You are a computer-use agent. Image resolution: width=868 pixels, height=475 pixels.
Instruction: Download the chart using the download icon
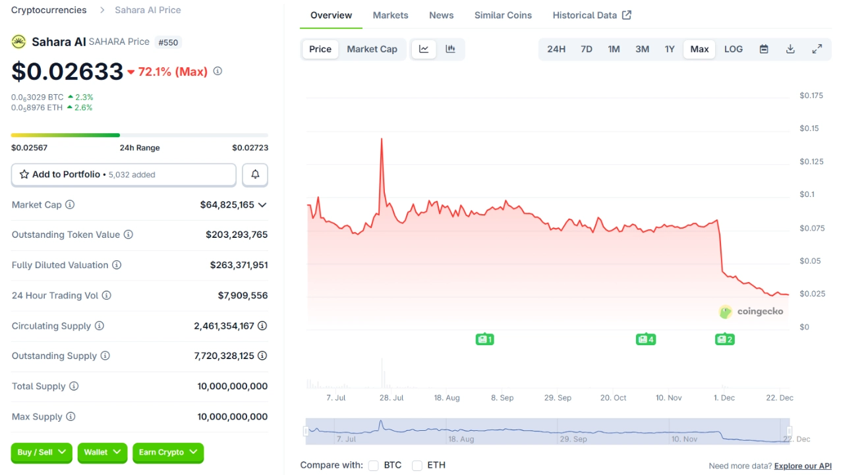(790, 49)
